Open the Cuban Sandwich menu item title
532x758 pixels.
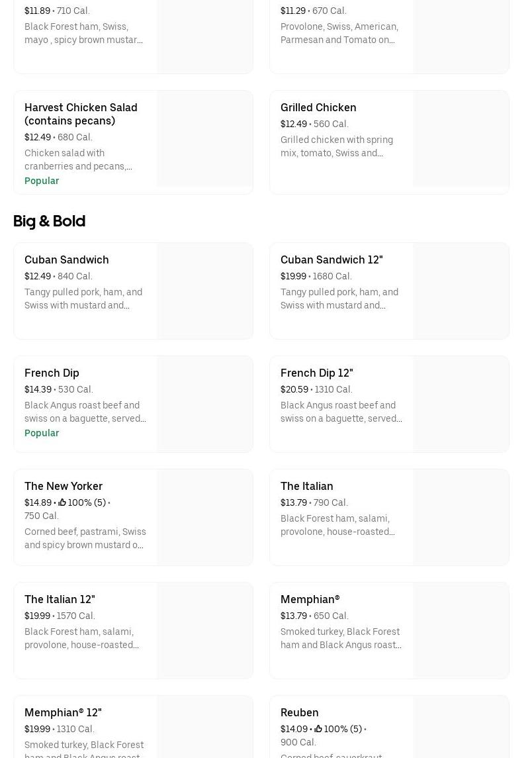tap(67, 260)
